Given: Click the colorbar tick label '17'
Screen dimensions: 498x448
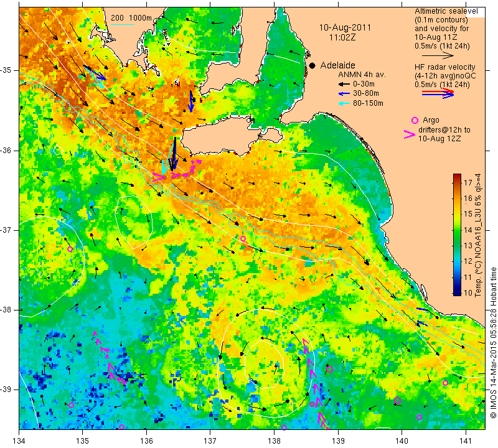Looking at the screenshot, I should 468,182.
